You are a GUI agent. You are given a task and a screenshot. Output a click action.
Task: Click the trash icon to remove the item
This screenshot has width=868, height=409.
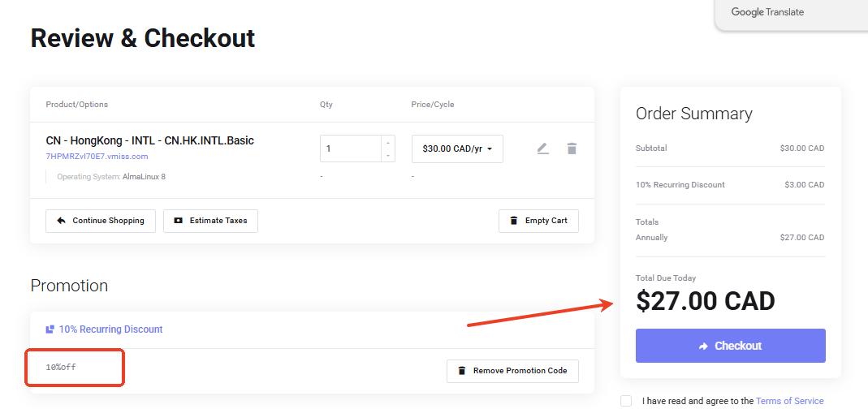[x=572, y=149]
